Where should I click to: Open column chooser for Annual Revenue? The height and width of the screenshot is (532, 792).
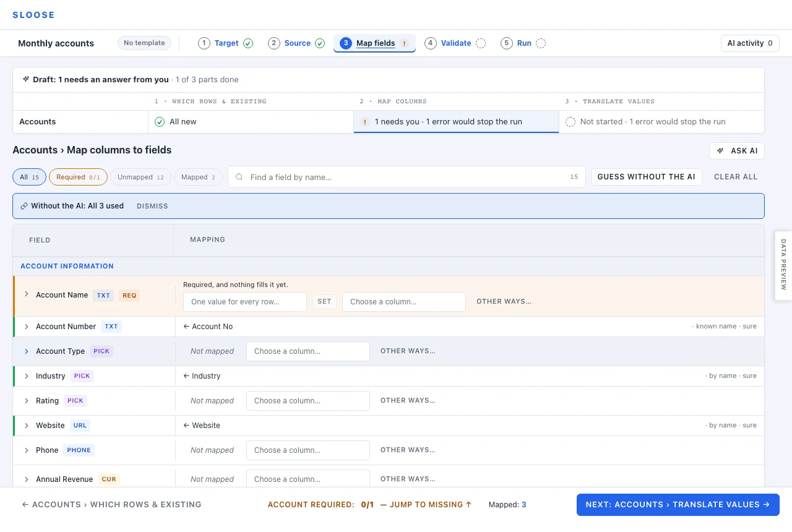[x=308, y=479]
